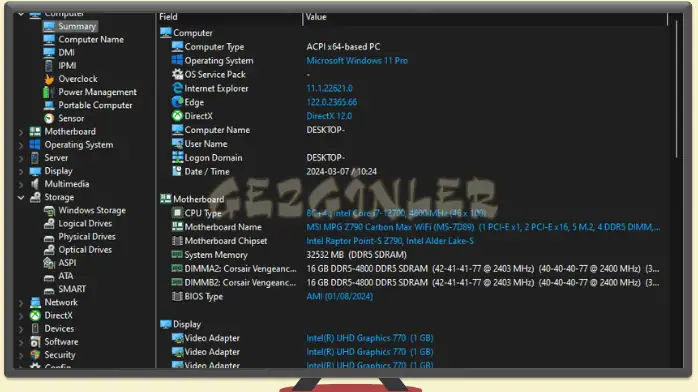Viewport: 698px width, 392px height.
Task: Open Optical Drives item
Action: click(x=85, y=250)
